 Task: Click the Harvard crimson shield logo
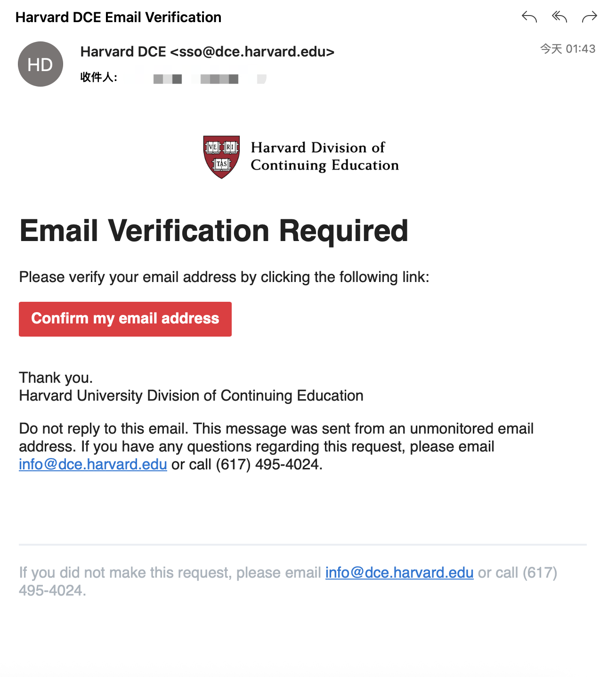tap(221, 157)
